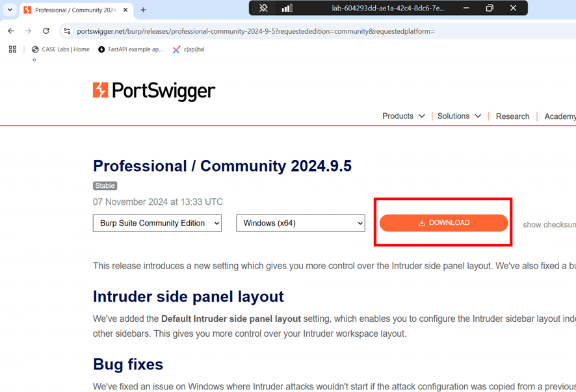Click the Professional / Community 2024.9.5 heading
The image size is (576, 392).
222,166
